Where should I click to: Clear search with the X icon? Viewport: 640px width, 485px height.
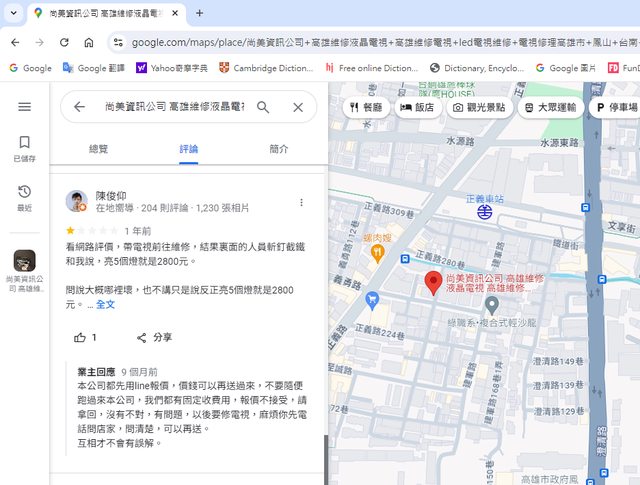coord(298,107)
